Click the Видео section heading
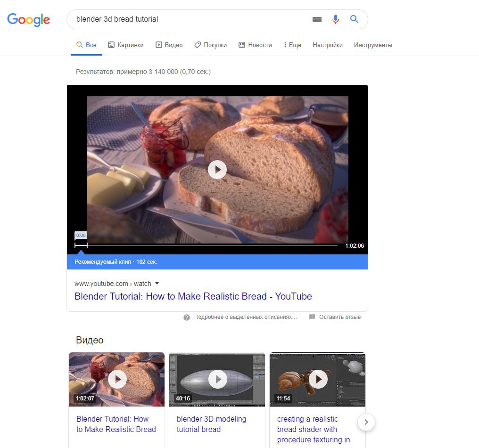479x448 pixels. (90, 340)
